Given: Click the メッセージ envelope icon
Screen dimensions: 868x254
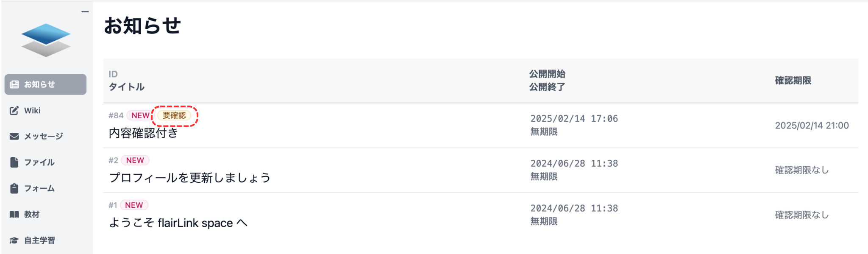Looking at the screenshot, I should [14, 137].
